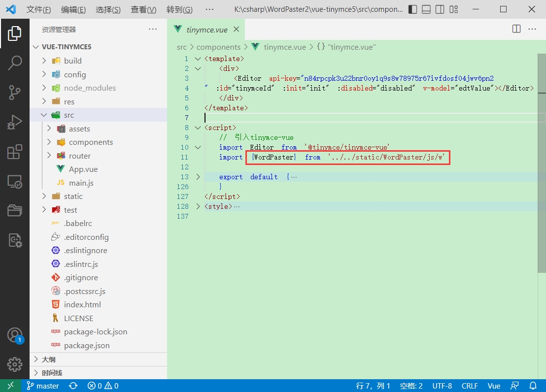Open Manage settings gear
The image size is (546, 392).
pyautogui.click(x=15, y=364)
